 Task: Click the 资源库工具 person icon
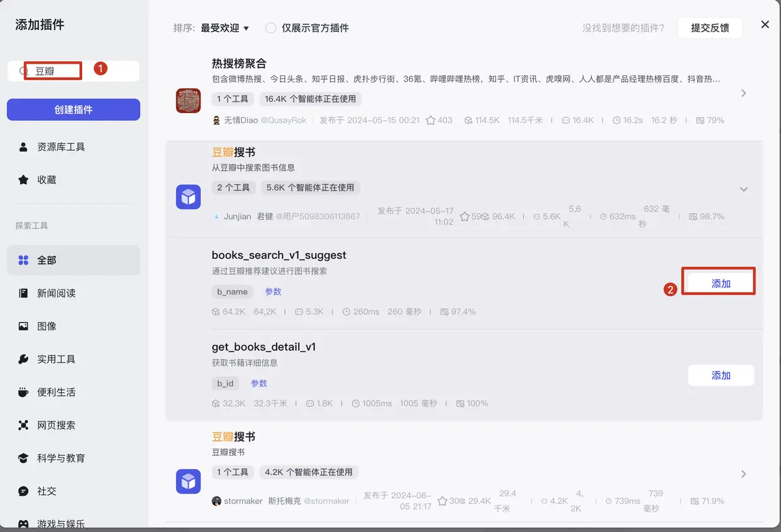(23, 147)
